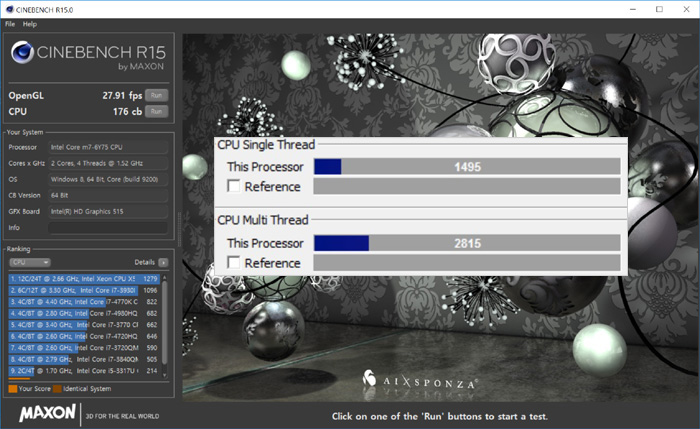Screen dimensions: 700x429
Task: Minimize the Cinebench window
Action: (633, 9)
